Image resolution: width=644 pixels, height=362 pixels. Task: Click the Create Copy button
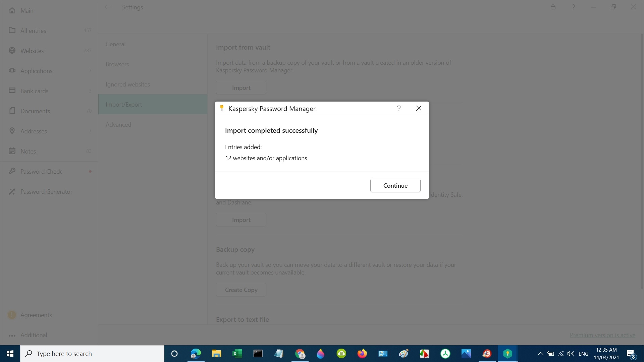pyautogui.click(x=241, y=290)
